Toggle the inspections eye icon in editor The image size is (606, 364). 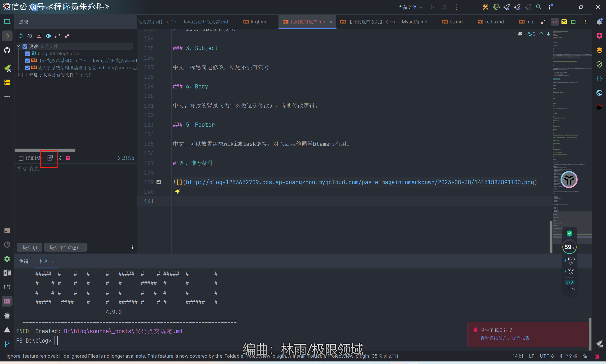520,34
